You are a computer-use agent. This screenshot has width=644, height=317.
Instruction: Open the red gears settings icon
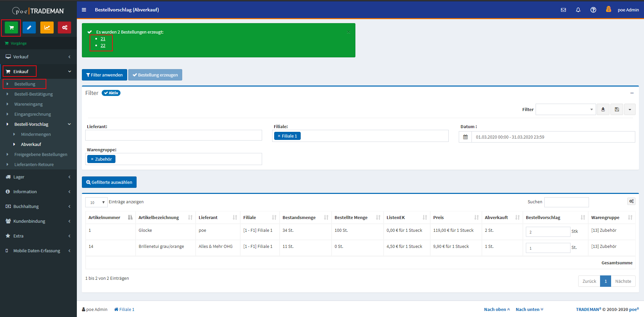tap(64, 28)
